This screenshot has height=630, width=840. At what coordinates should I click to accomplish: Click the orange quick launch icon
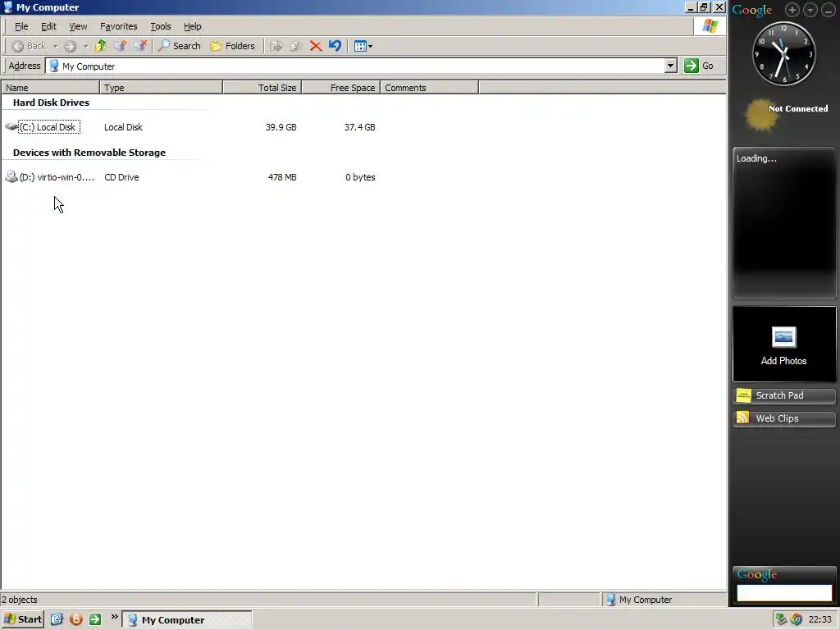click(76, 619)
